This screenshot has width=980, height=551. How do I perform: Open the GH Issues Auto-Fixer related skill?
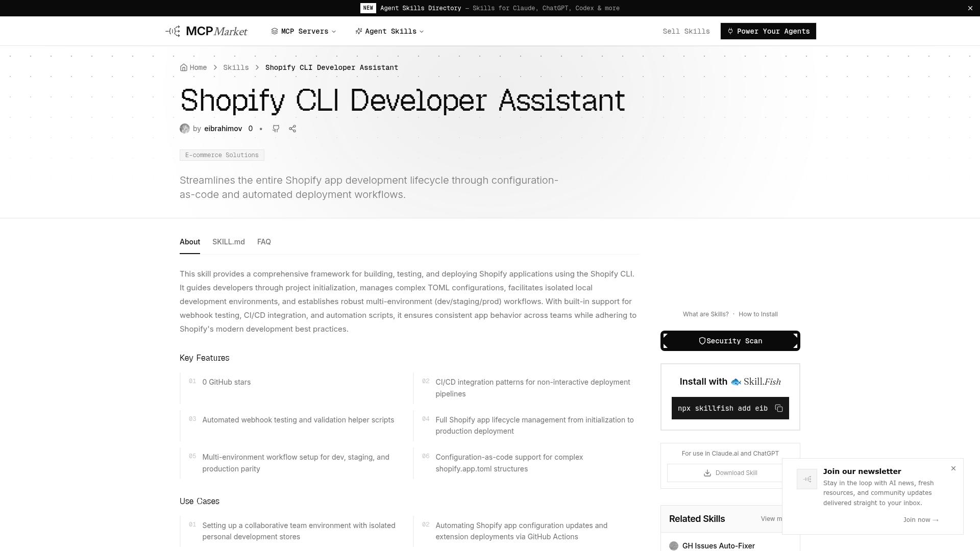coord(719,546)
